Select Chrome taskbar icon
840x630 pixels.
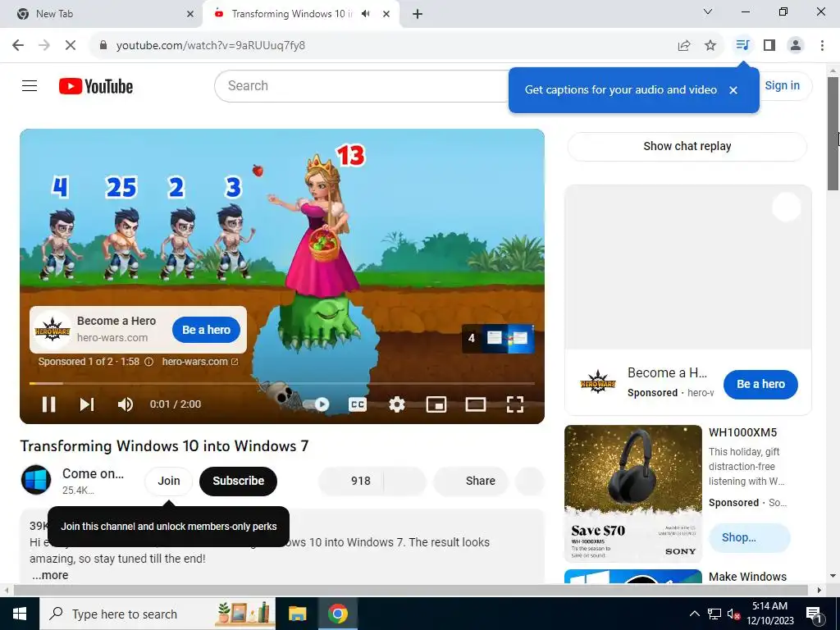338,614
